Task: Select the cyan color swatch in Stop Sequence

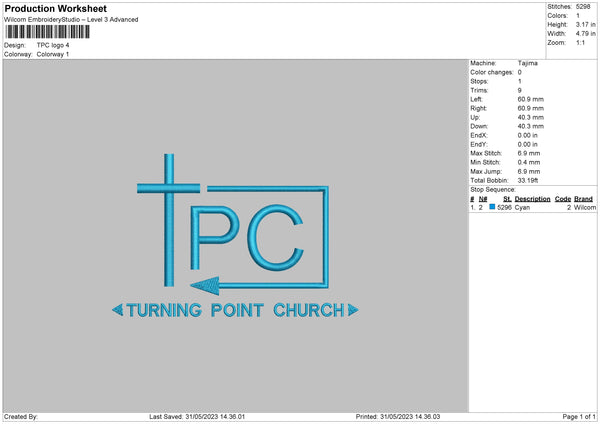Action: pos(492,207)
